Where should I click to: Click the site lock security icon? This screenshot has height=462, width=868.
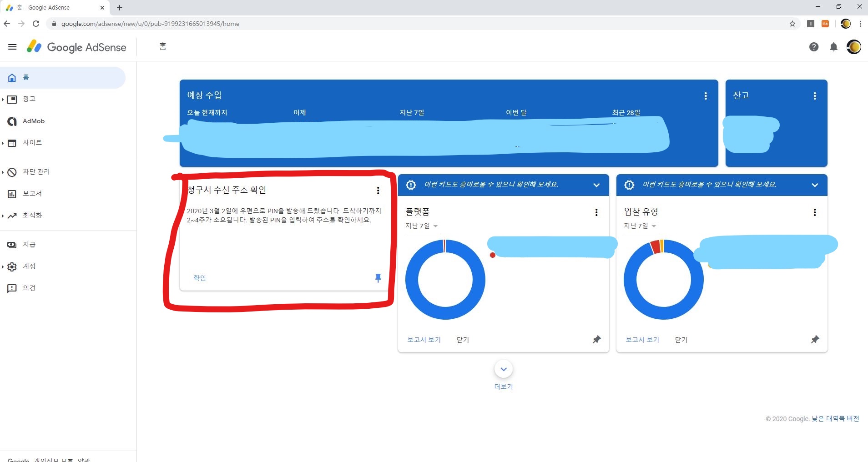54,24
